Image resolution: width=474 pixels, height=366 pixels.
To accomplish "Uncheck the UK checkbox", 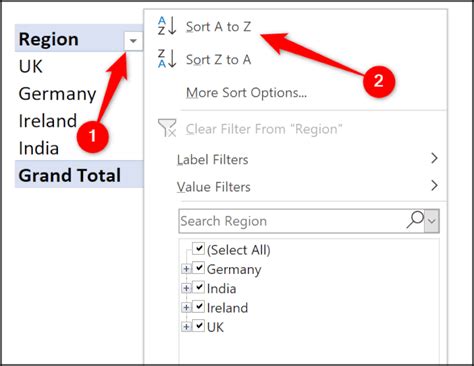I will tap(199, 326).
